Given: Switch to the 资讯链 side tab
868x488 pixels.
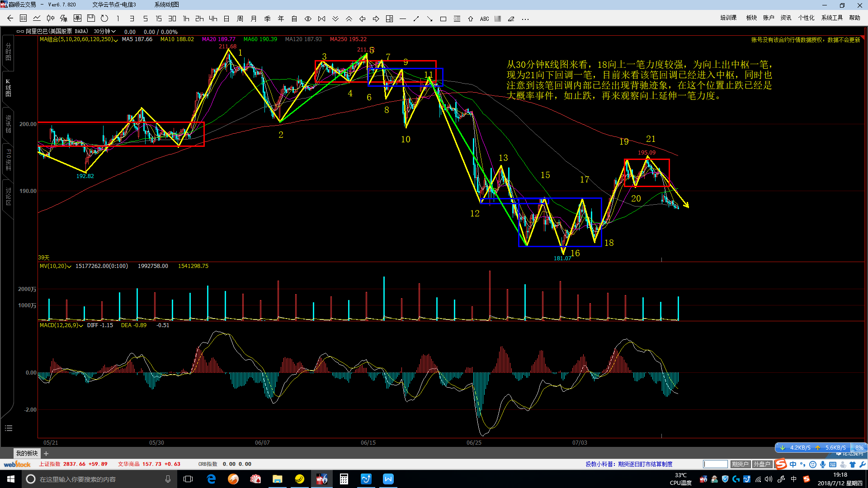Looking at the screenshot, I should click(x=8, y=124).
